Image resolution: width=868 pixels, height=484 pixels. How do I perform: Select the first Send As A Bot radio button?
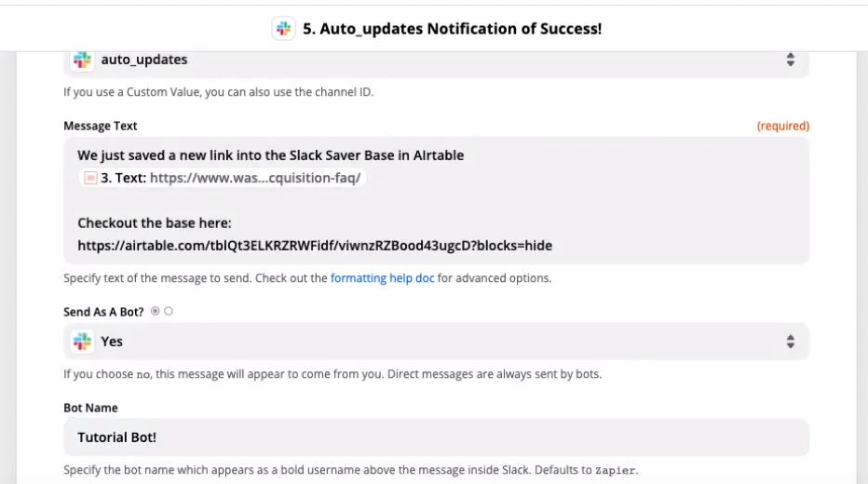point(155,312)
